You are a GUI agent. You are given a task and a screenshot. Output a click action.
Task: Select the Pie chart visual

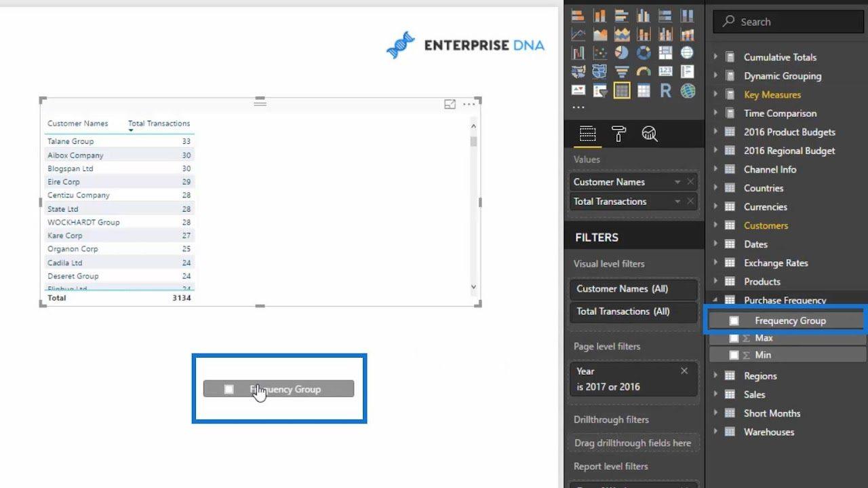(622, 52)
